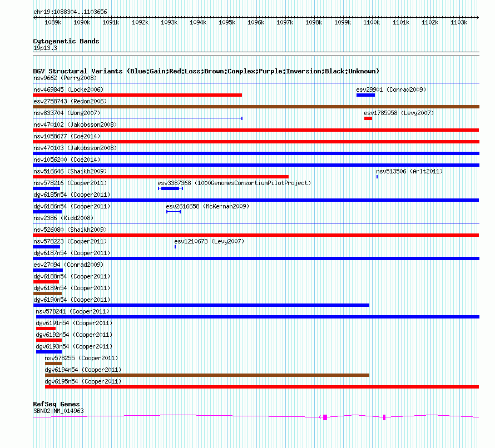Click the nsv1056200 (Coe2014) label
This screenshot has height=448, width=495.
[67, 160]
